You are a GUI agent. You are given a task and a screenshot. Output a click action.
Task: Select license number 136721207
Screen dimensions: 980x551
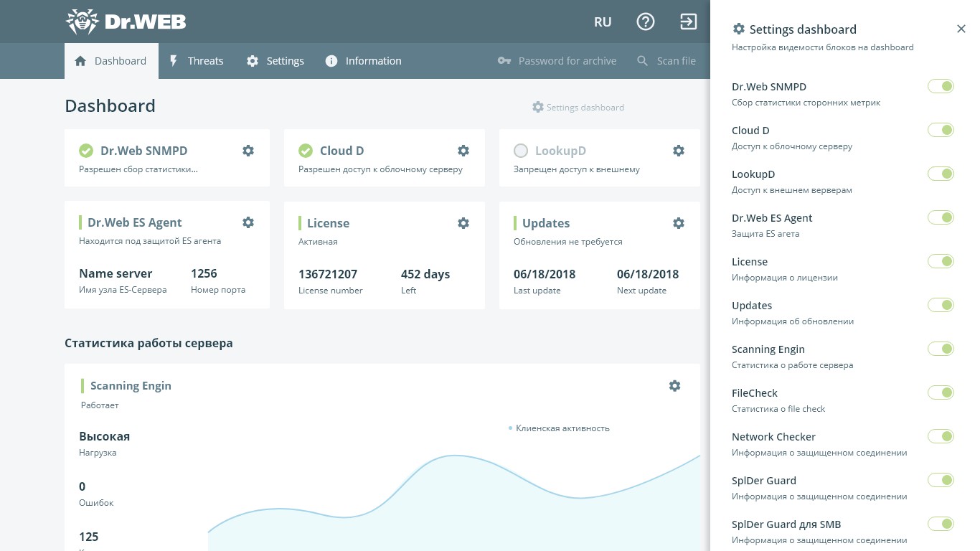point(328,274)
